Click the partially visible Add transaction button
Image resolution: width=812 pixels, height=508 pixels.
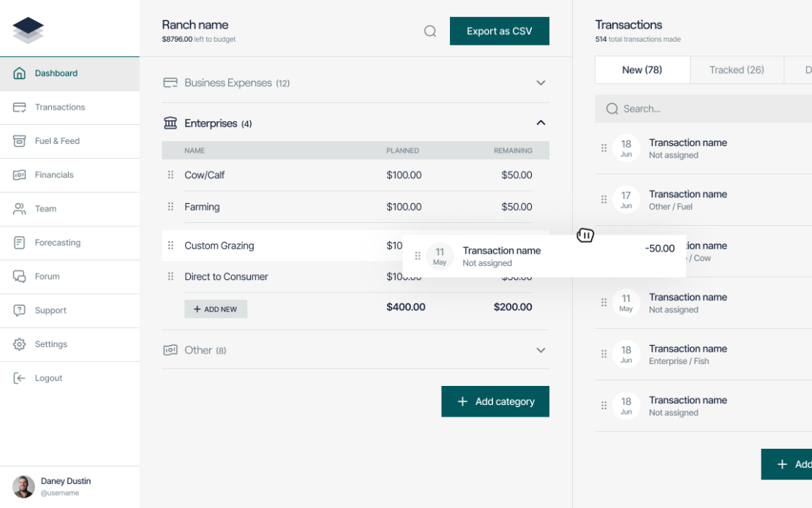coord(786,464)
